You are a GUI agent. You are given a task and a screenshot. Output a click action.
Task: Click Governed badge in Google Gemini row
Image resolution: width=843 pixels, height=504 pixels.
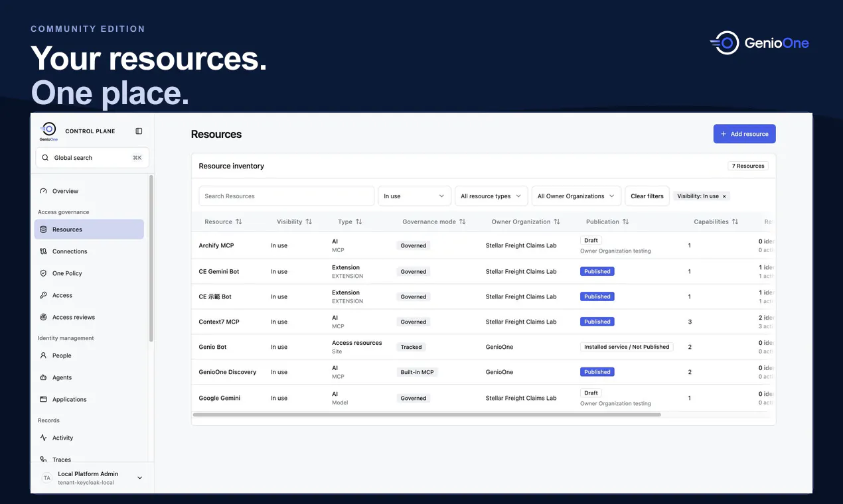click(x=414, y=399)
